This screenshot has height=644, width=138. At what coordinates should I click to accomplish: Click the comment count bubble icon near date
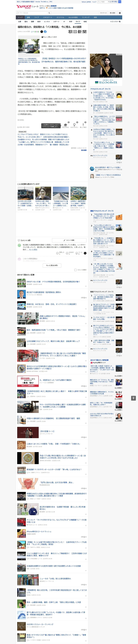32,32
